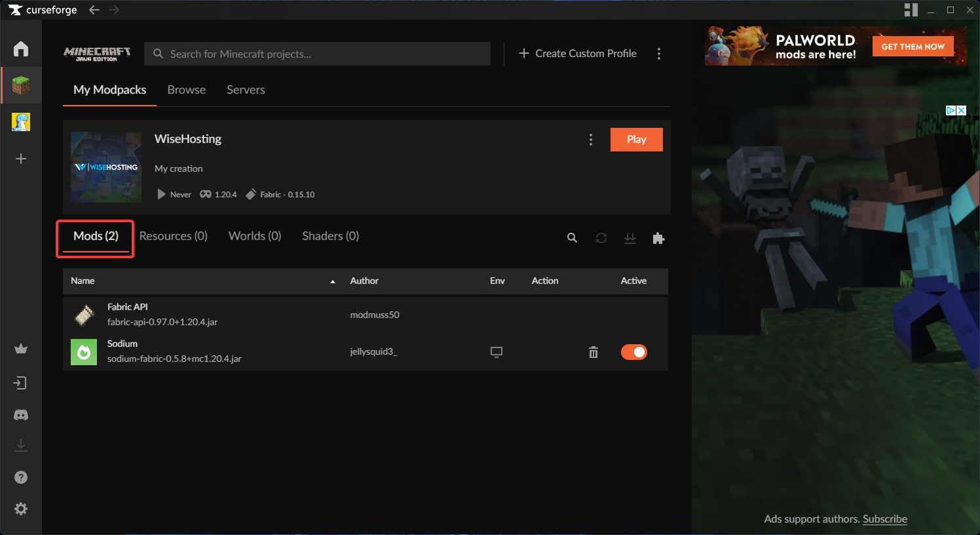Go forward with the right arrow
980x535 pixels.
point(114,10)
